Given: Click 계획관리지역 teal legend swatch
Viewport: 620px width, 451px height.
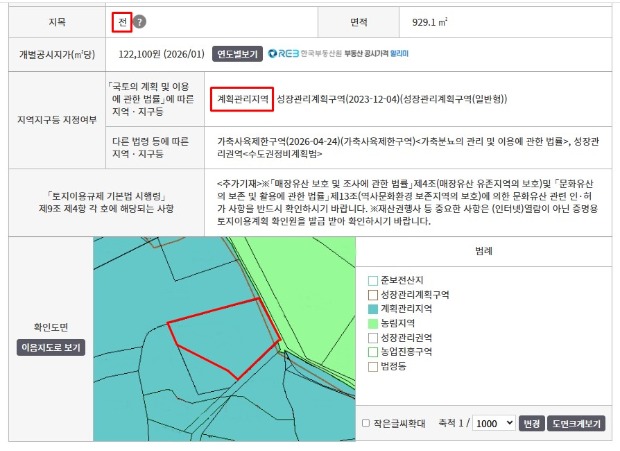Looking at the screenshot, I should coord(373,309).
